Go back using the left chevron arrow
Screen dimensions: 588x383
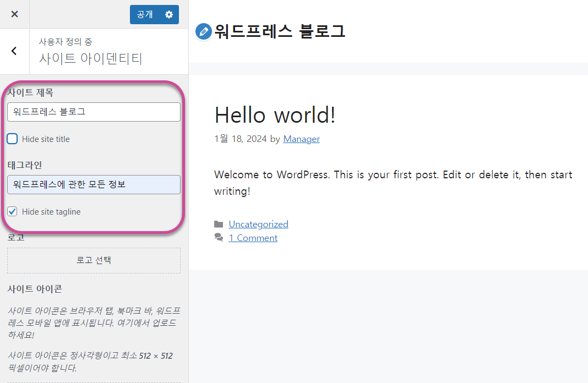pyautogui.click(x=14, y=51)
